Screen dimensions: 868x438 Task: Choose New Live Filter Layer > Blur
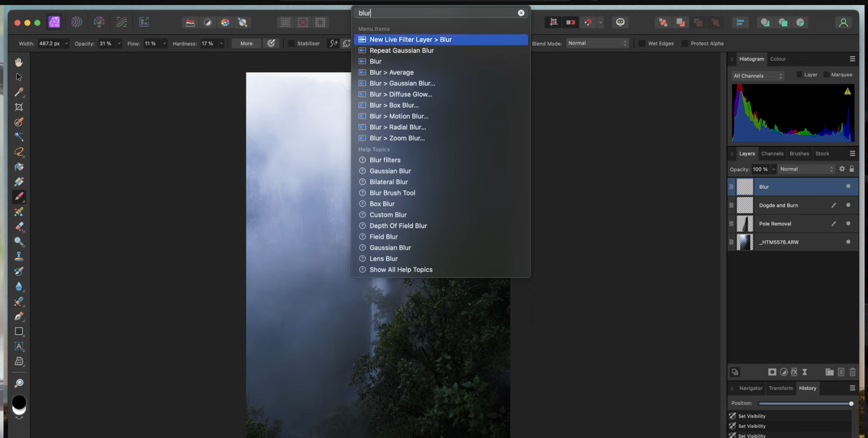(441, 39)
